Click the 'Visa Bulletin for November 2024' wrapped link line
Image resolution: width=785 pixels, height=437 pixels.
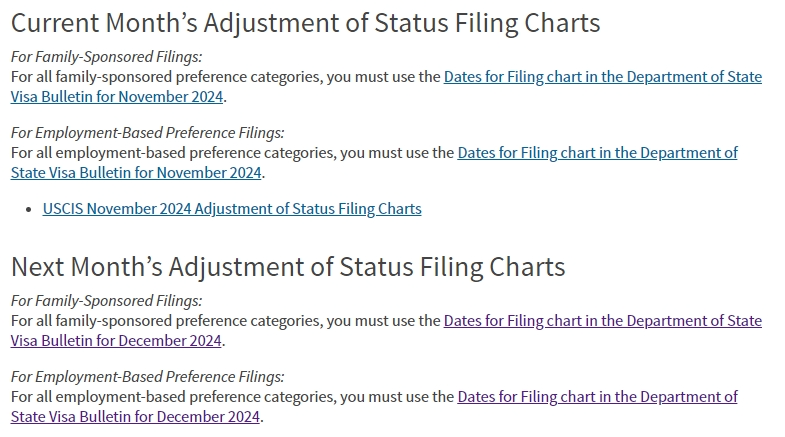[117, 97]
